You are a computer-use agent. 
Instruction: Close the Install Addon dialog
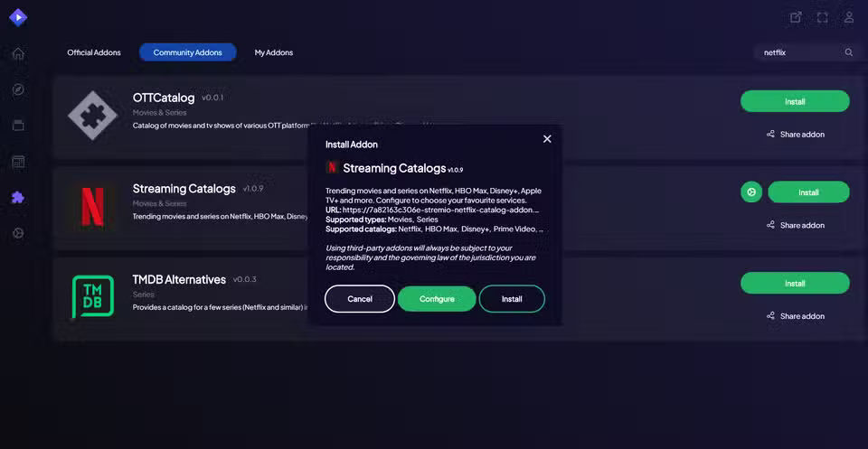[547, 139]
